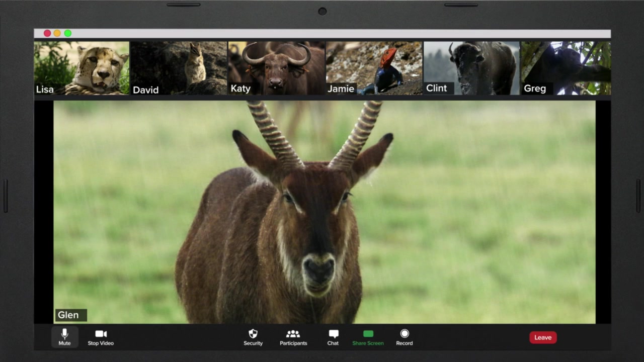Image resolution: width=644 pixels, height=362 pixels.
Task: Open the Participants list
Action: pos(293,337)
